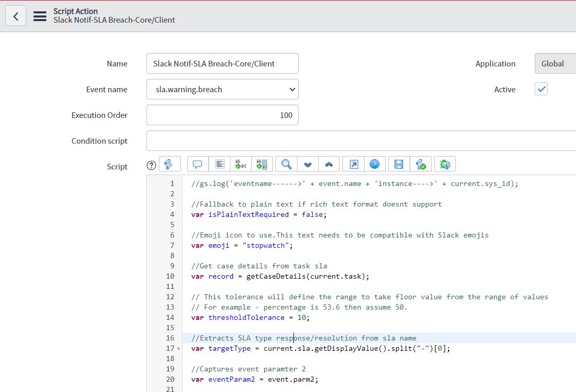Toggle the syntax highlighting script editor icon
This screenshot has width=576, height=392.
(170, 164)
